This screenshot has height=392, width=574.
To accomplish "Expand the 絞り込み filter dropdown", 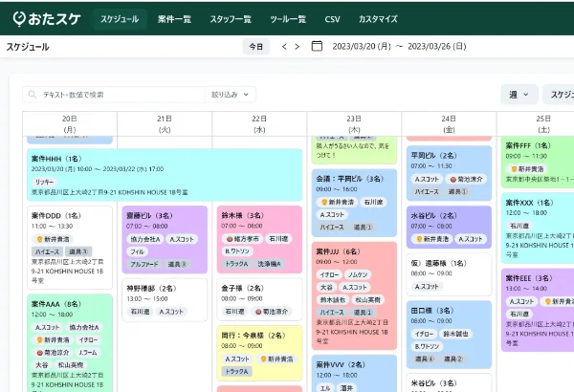I will [230, 95].
